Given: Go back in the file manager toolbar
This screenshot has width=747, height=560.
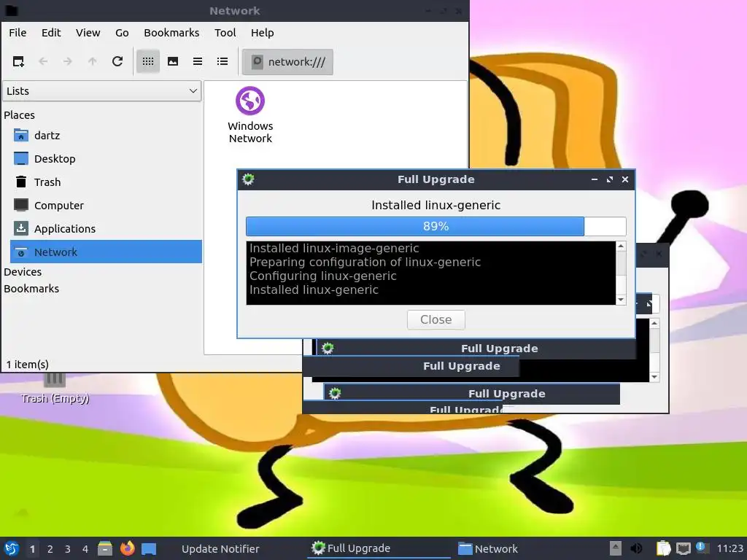Looking at the screenshot, I should click(43, 61).
